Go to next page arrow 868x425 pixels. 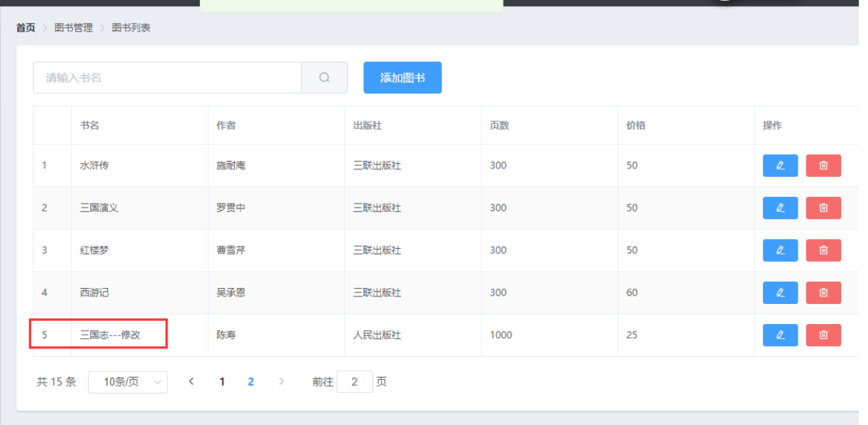point(282,381)
